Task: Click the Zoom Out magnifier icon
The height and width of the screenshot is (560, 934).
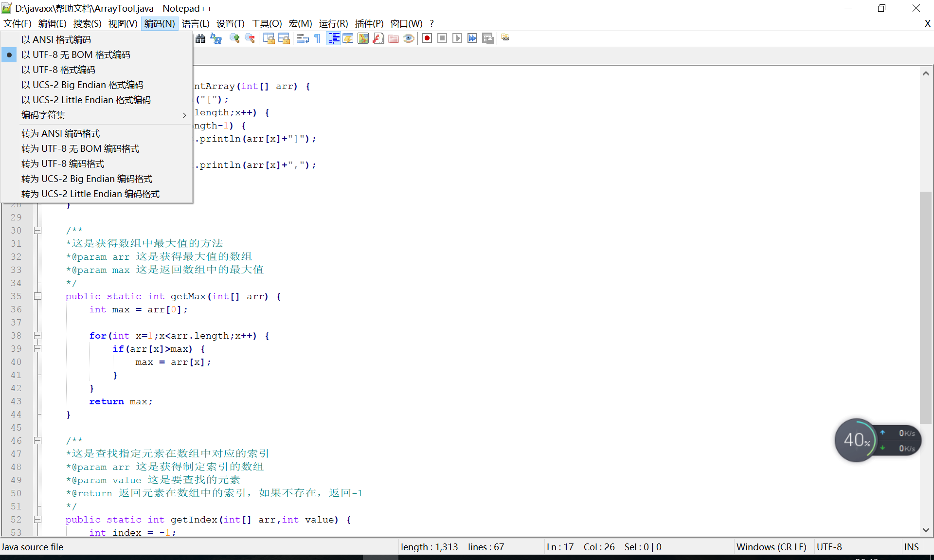Action: point(250,38)
